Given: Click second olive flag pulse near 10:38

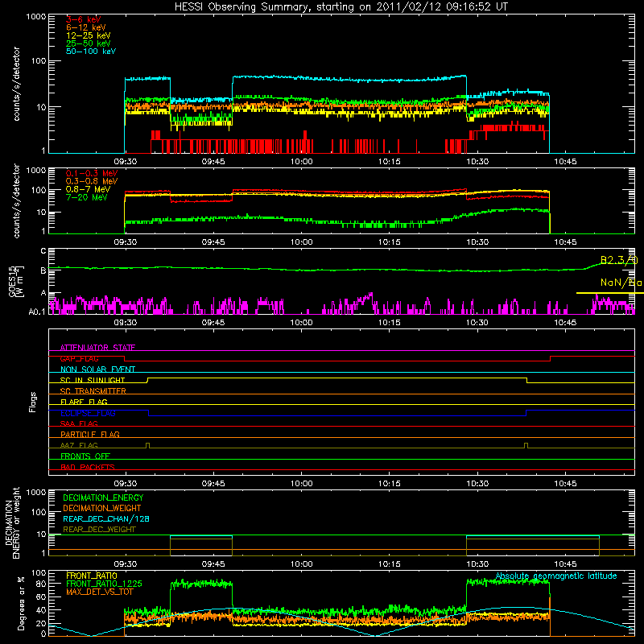Looking at the screenshot, I should (x=526, y=445).
